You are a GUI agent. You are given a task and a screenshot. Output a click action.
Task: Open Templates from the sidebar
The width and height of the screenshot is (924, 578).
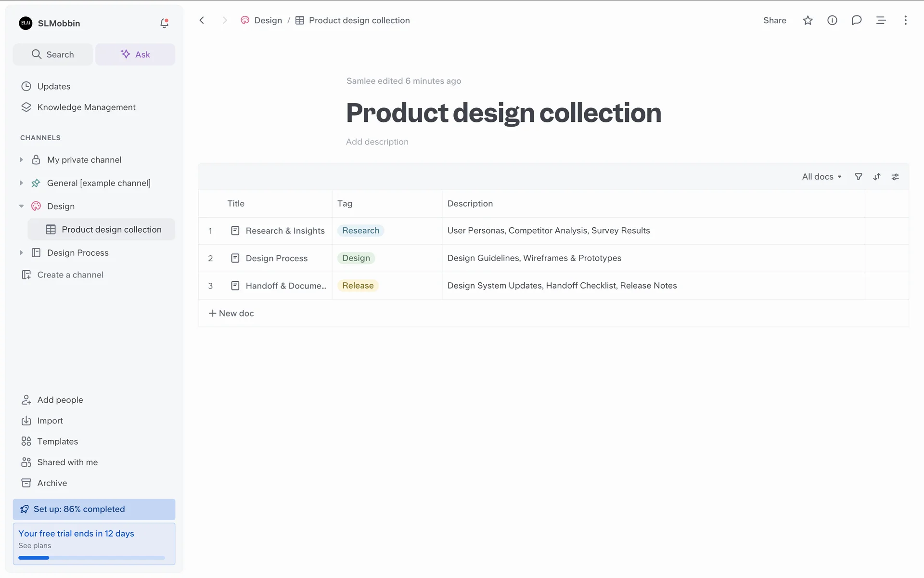pyautogui.click(x=57, y=441)
